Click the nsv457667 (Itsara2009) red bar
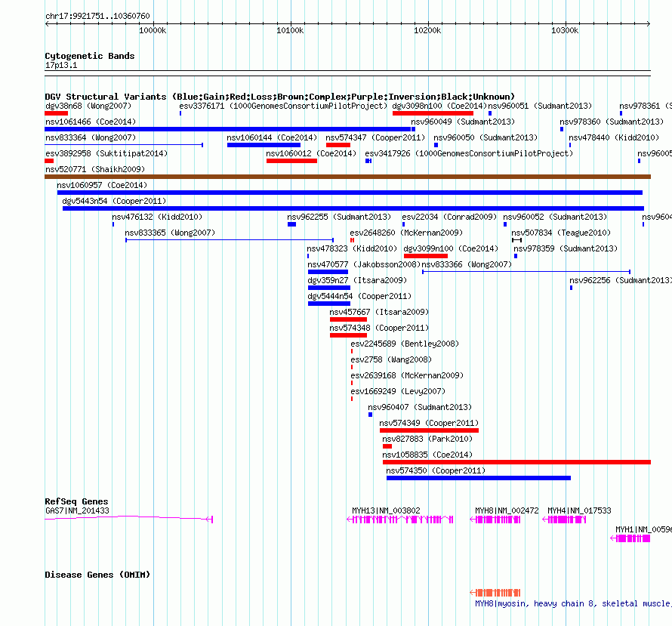672x626 pixels. click(348, 319)
